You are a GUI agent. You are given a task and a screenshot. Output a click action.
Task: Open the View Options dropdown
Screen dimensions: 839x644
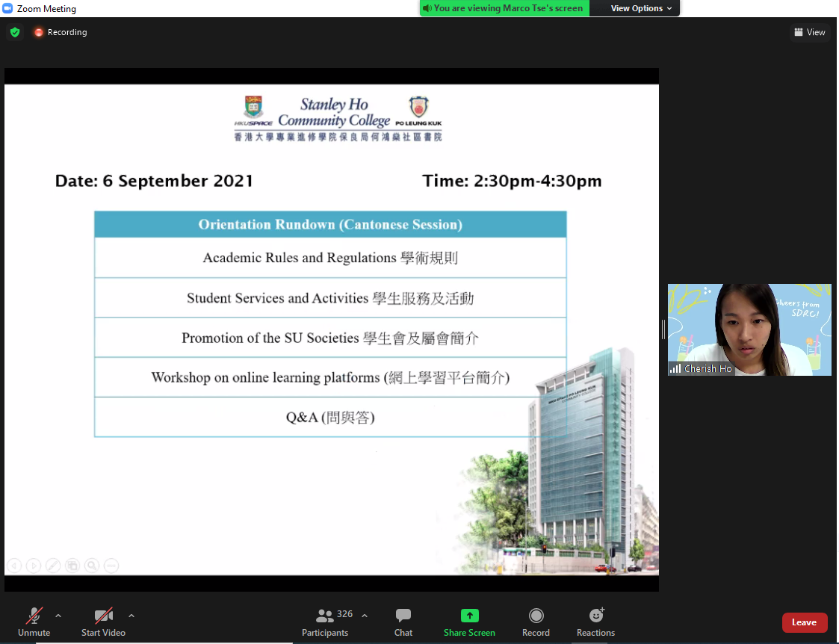[x=640, y=8]
